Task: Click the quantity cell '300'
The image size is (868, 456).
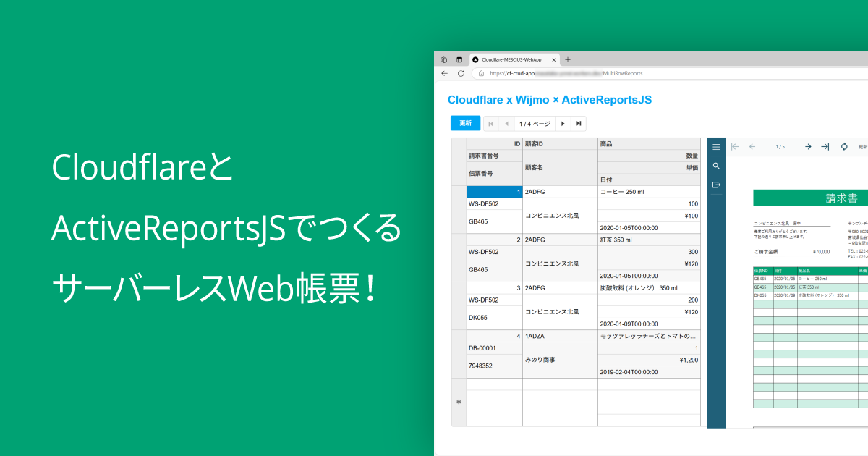Action: pyautogui.click(x=649, y=252)
